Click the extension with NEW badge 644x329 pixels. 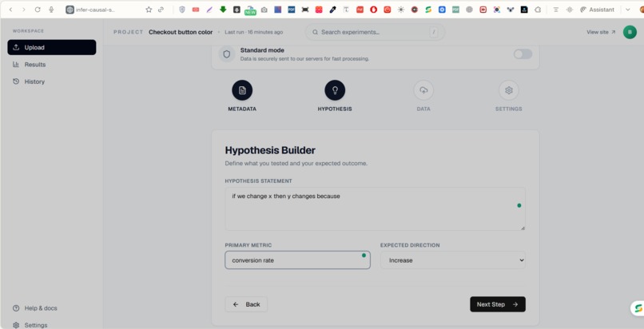[250, 10]
